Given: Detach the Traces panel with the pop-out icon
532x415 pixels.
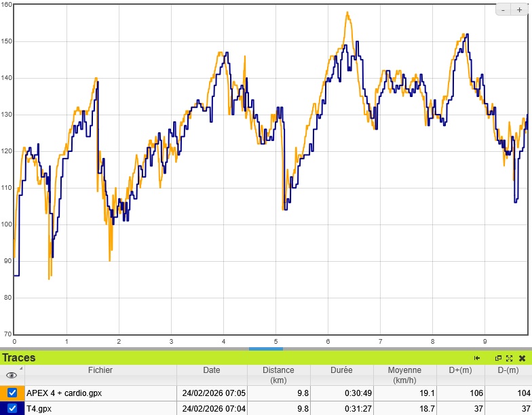Looking at the screenshot, I should [x=498, y=358].
